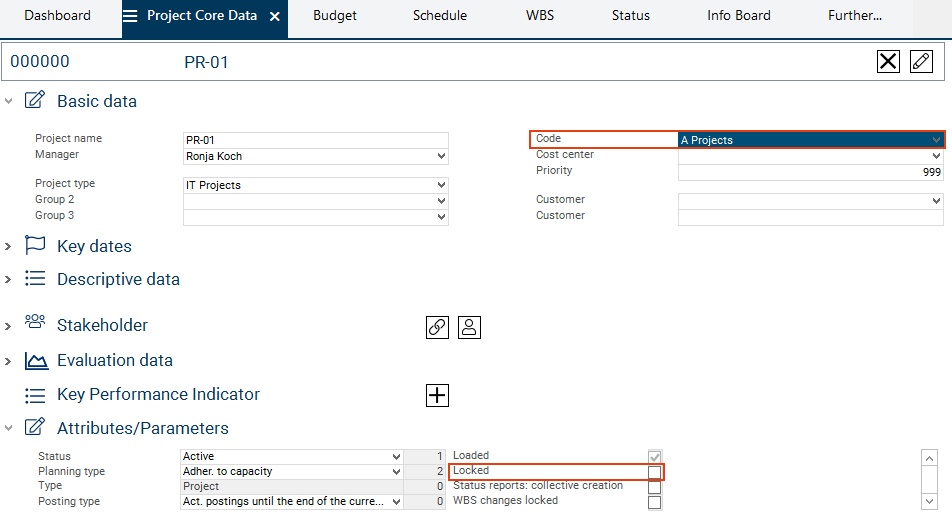Viewport: 952px width, 518px height.
Task: Add a Key Performance Indicator with plus icon
Action: 437,395
